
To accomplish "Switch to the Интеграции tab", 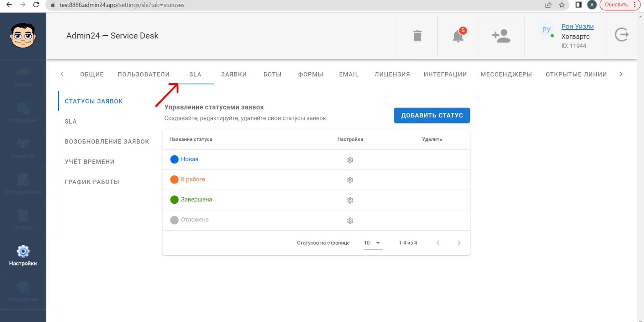I will tap(445, 74).
